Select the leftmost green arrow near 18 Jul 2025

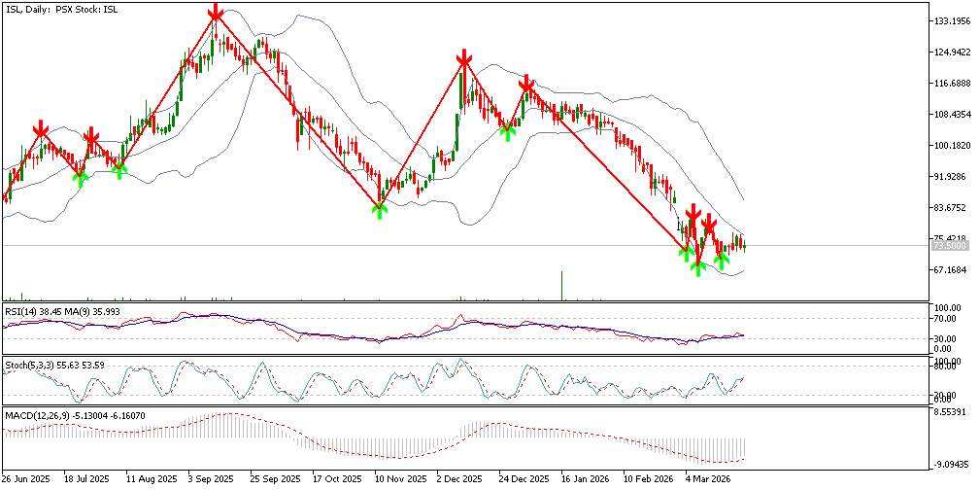[x=81, y=177]
